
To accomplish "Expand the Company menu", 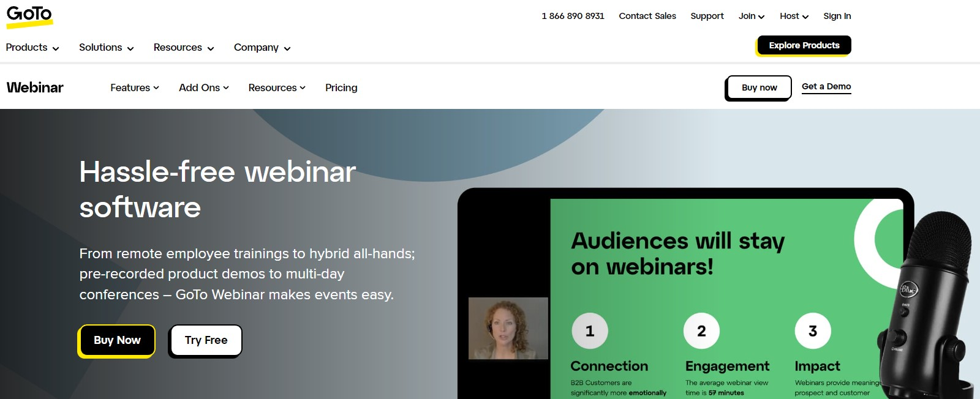I will tap(262, 48).
